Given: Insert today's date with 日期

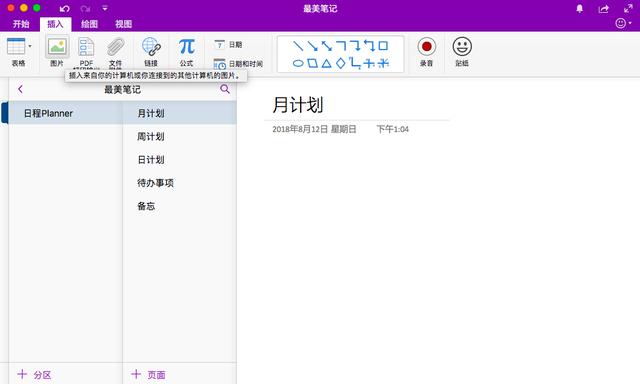Looking at the screenshot, I should (228, 44).
